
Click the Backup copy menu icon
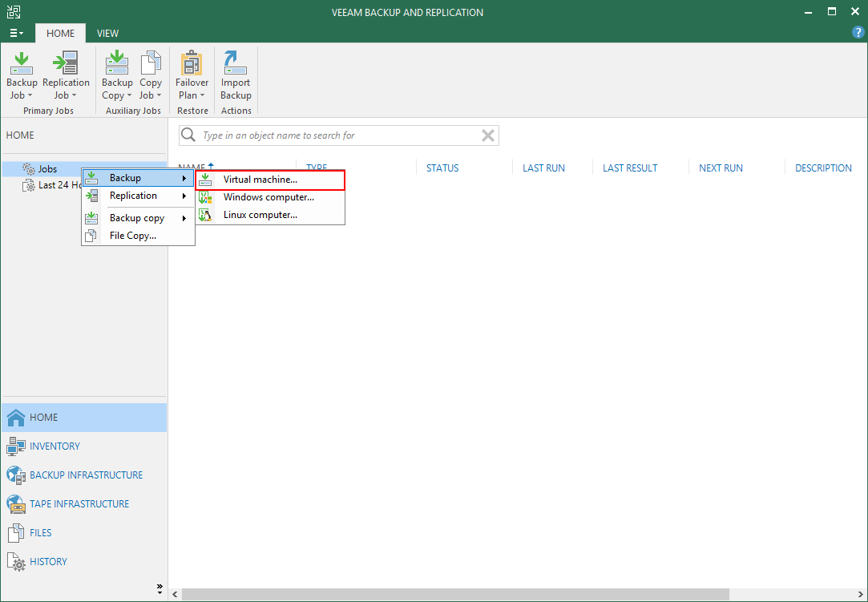pyautogui.click(x=91, y=218)
